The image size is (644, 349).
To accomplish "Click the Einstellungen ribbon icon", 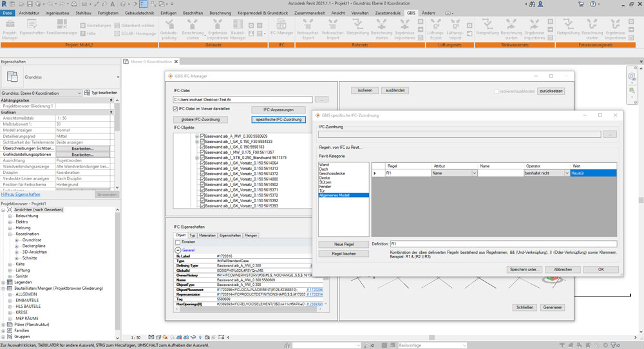I will coord(96,26).
